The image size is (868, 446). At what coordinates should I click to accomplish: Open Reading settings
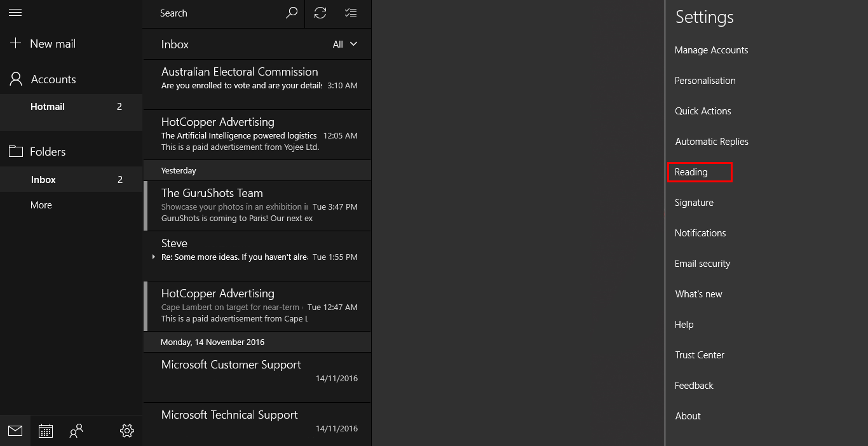click(x=691, y=172)
